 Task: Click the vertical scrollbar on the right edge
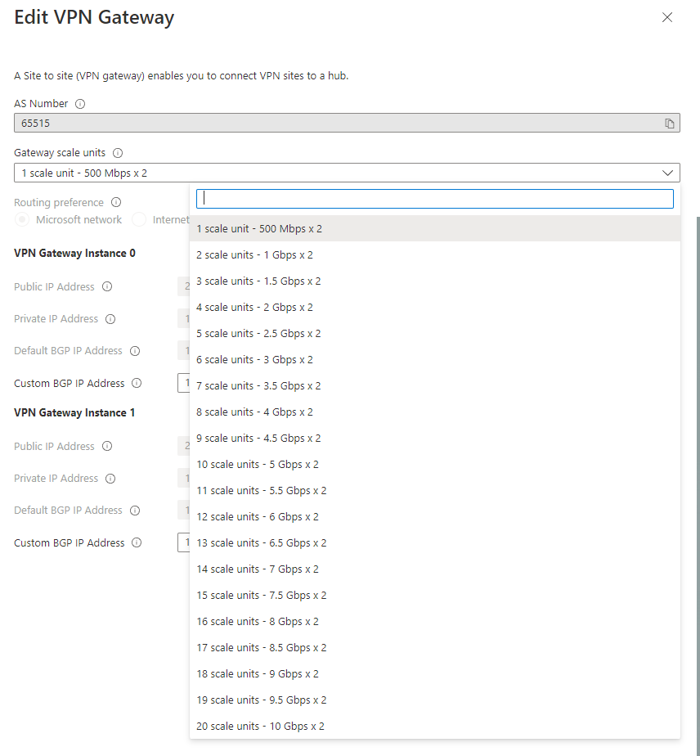coord(698,486)
